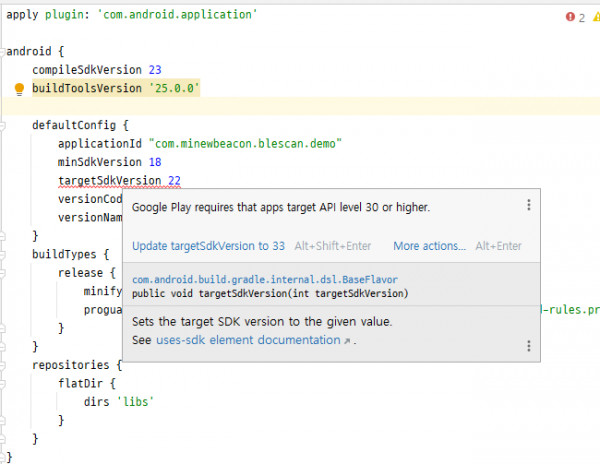Click the public void targetSdkVersion signature
Viewport: 600px width, 464px height.
click(270, 293)
